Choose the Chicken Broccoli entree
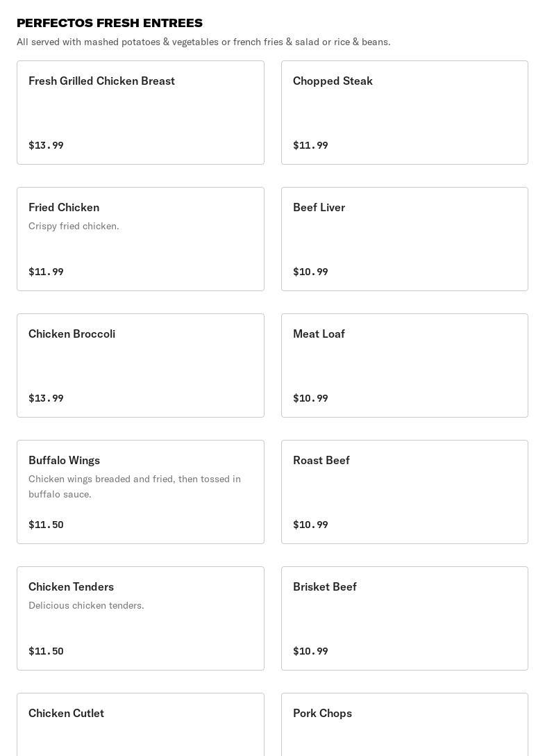The height and width of the screenshot is (756, 545). point(140,365)
